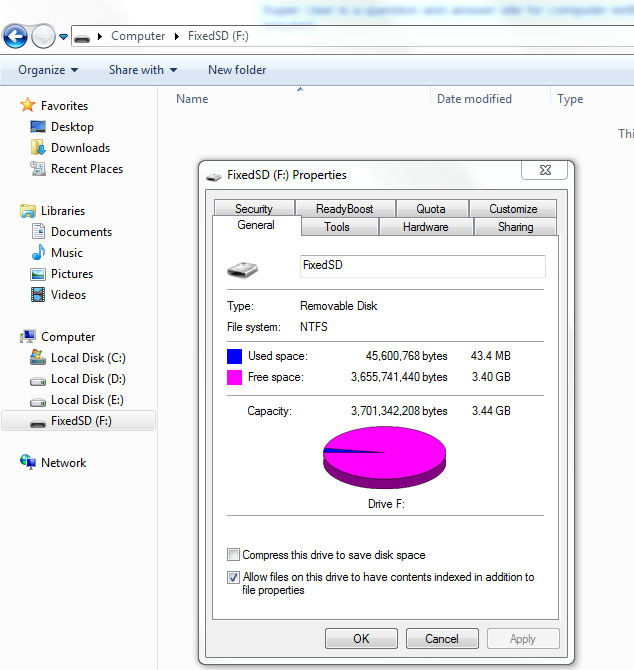Click the Videos film icon
The image size is (634, 670).
tap(38, 294)
